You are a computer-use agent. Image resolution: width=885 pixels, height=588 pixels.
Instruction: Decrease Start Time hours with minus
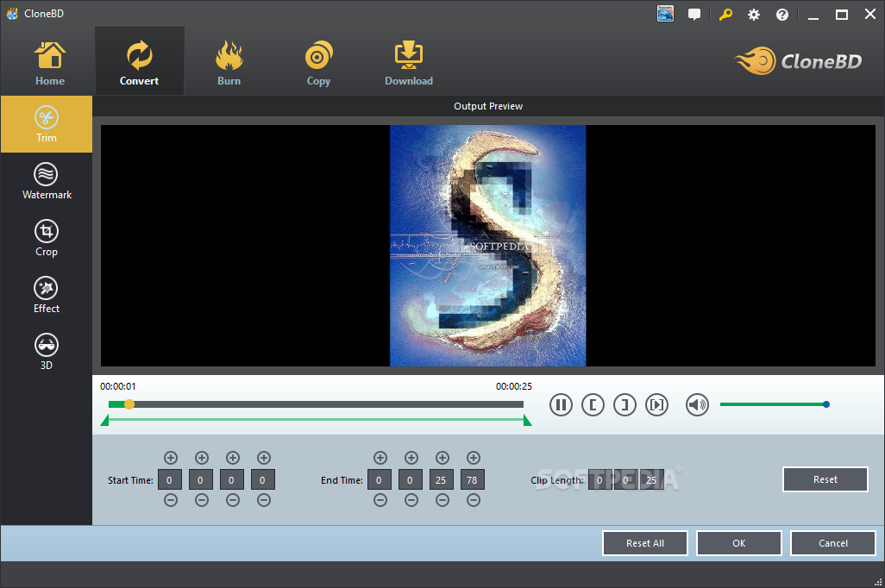click(x=171, y=500)
